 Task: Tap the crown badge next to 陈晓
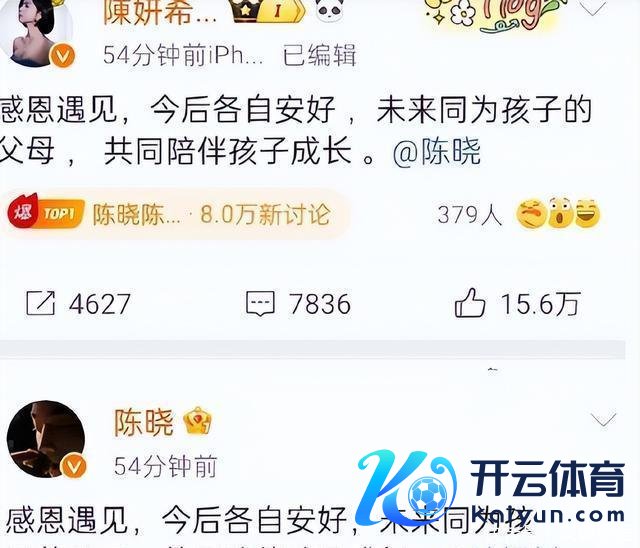point(198,421)
